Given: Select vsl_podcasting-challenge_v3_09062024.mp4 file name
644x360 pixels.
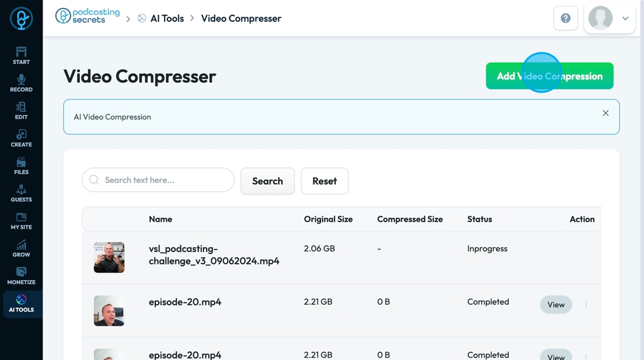Looking at the screenshot, I should 214,255.
